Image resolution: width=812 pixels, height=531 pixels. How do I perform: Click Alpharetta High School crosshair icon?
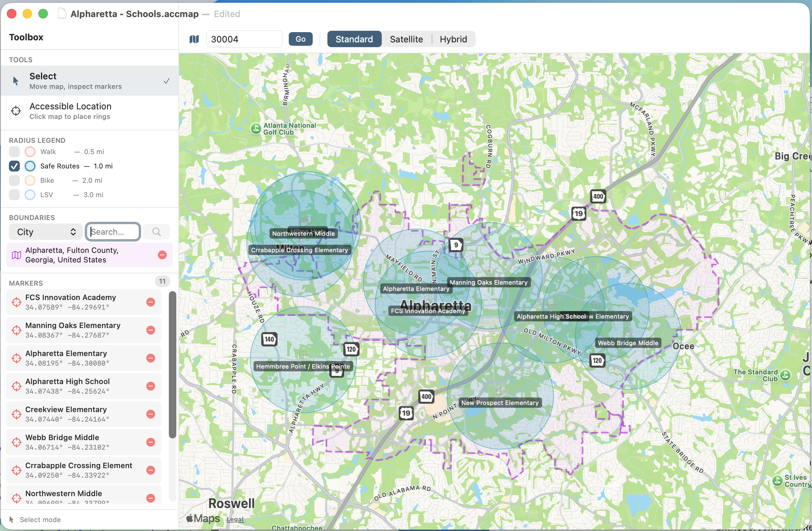click(x=16, y=386)
